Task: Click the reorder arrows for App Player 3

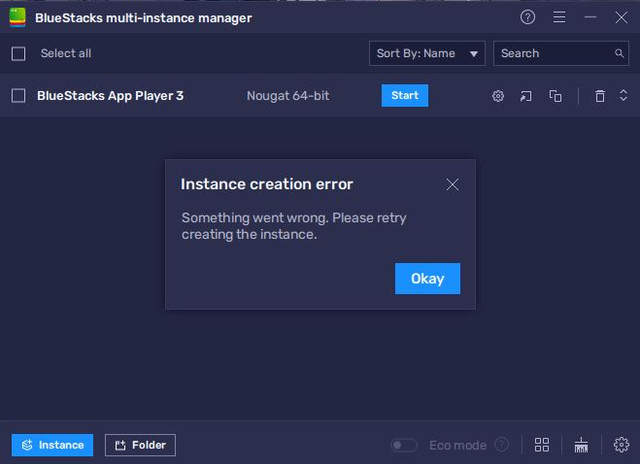Action: coord(623,95)
